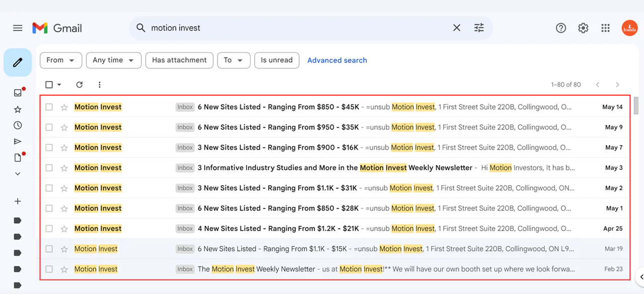644x294 pixels.
Task: Clear the search with the X icon
Action: tap(456, 28)
